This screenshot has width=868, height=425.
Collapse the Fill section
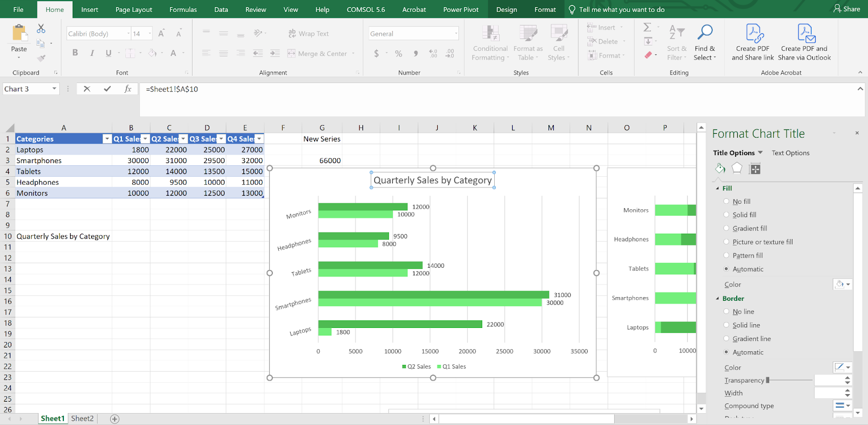click(x=717, y=189)
